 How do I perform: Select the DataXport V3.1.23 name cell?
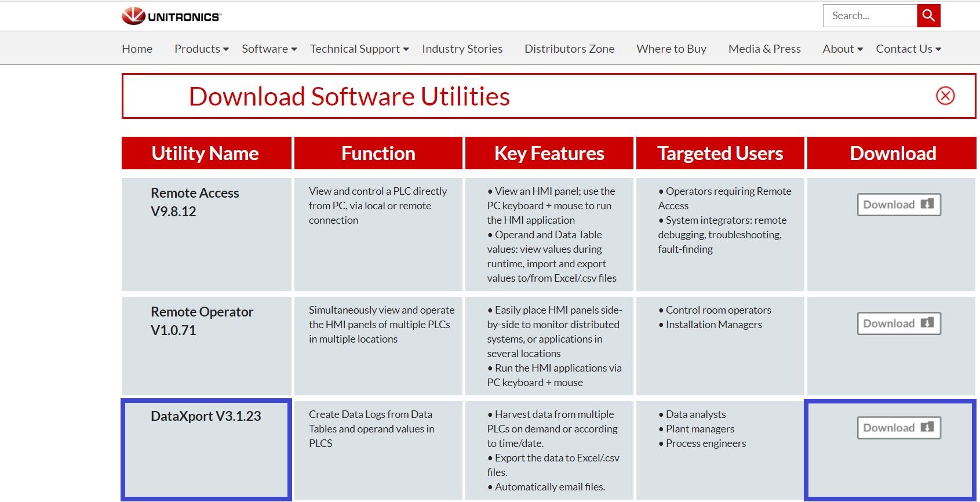tap(206, 449)
